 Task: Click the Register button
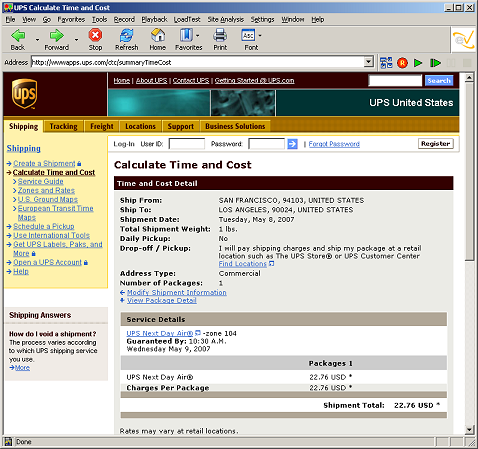[x=436, y=144]
